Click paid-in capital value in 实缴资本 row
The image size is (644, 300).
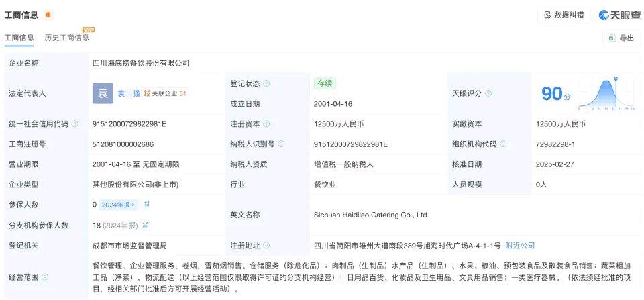point(561,123)
